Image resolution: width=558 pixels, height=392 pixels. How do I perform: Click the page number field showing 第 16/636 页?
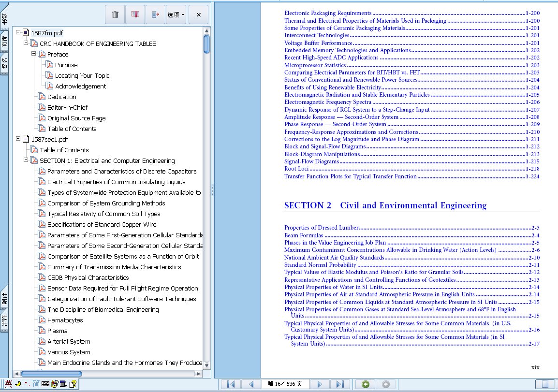tap(285, 384)
